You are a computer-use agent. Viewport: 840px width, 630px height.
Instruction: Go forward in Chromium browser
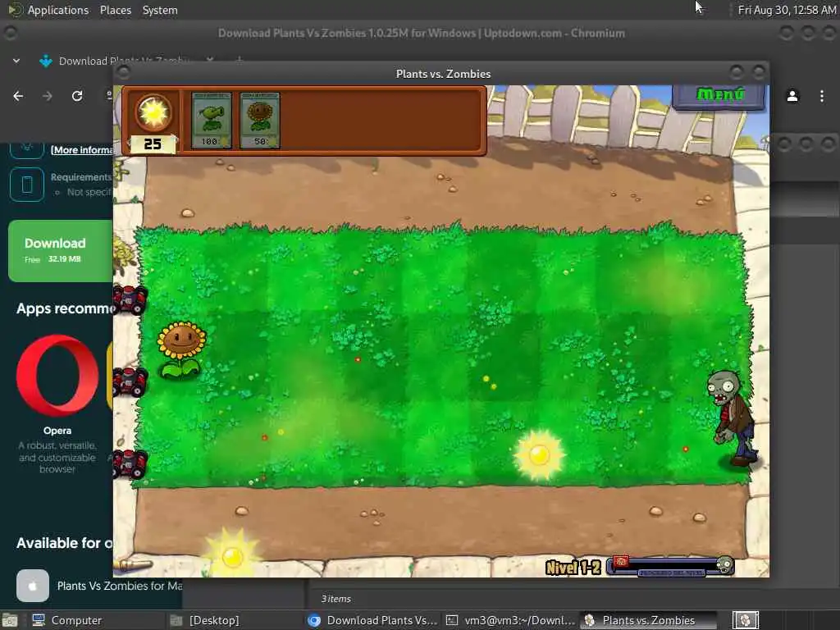pyautogui.click(x=48, y=96)
